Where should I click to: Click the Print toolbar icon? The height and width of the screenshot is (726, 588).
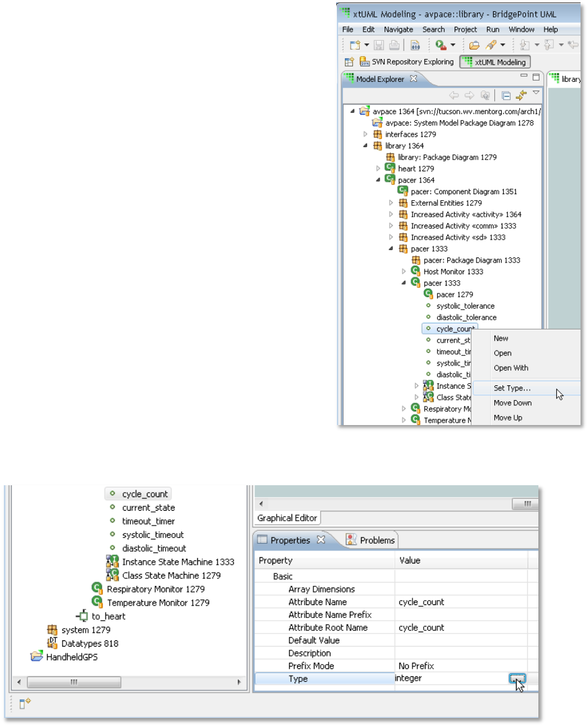pos(394,45)
